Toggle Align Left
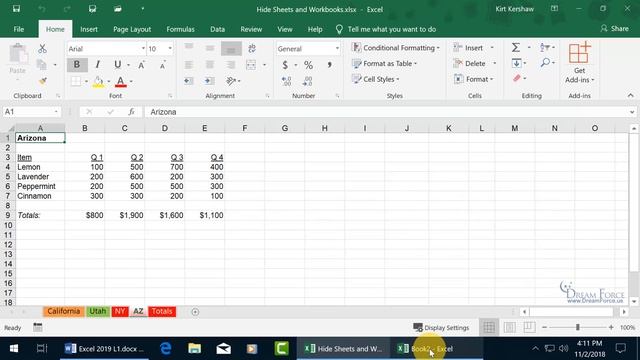 (x=189, y=64)
